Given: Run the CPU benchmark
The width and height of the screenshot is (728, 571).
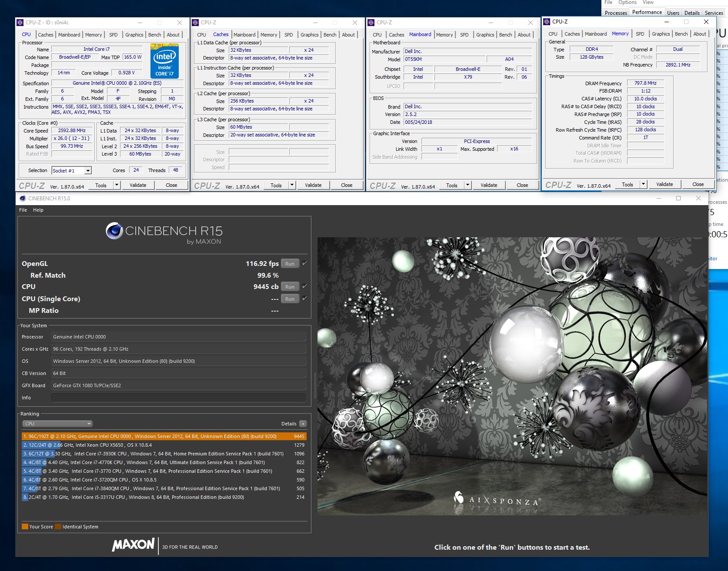Looking at the screenshot, I should (290, 287).
